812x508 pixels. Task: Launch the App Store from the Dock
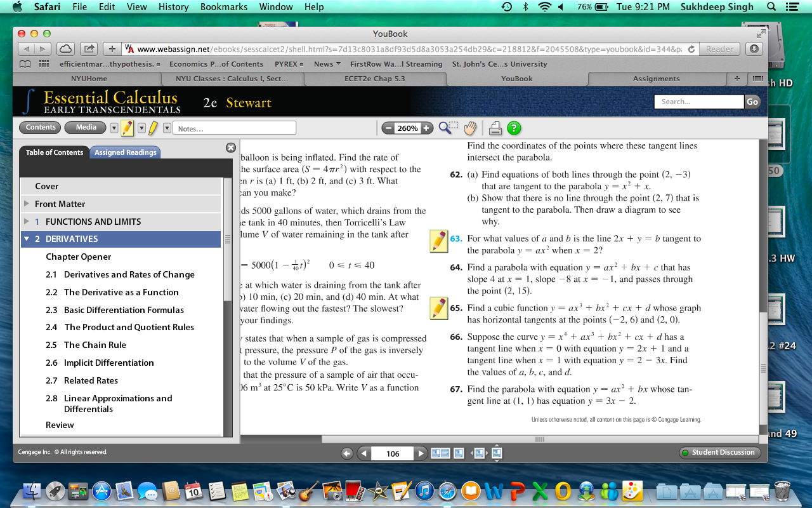tap(101, 491)
